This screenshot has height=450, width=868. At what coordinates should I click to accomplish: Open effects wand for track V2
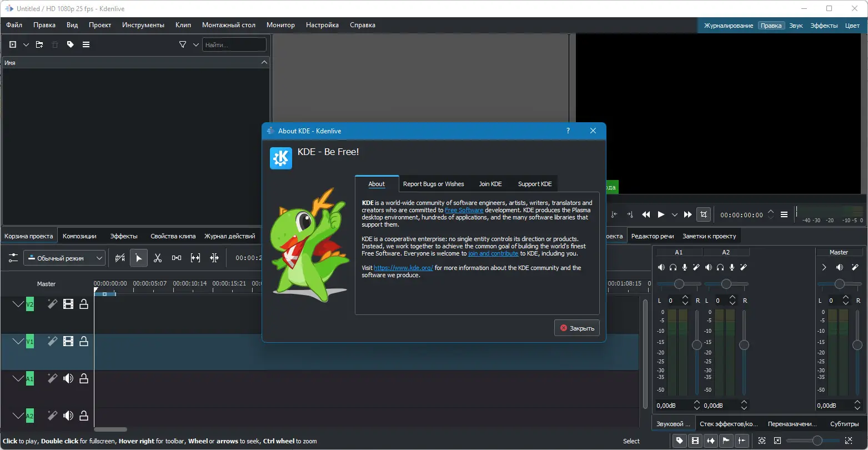click(x=52, y=304)
